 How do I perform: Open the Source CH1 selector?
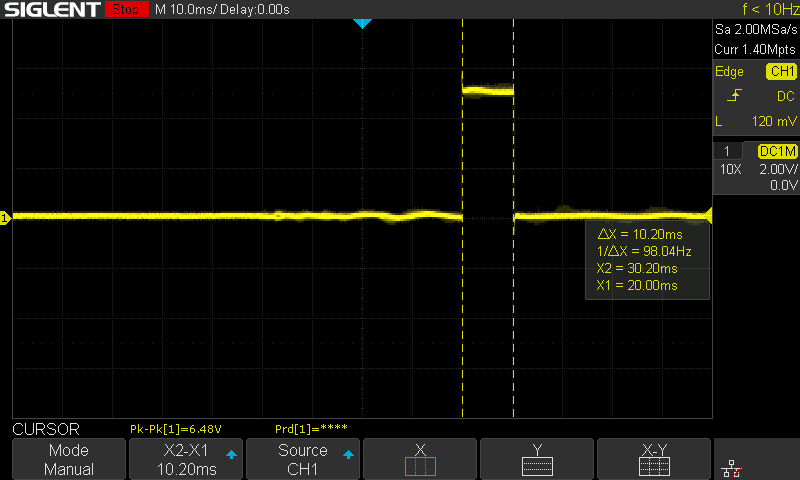[x=303, y=459]
